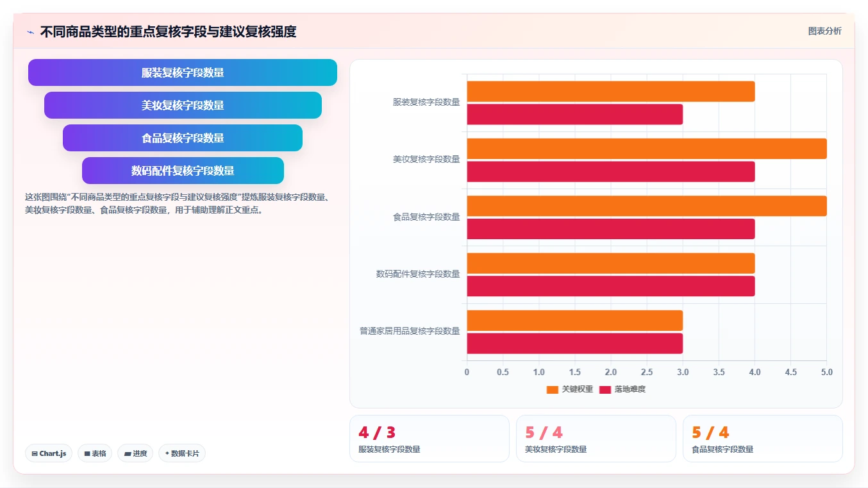Select the 数码配件复核字段数量 funnel bar
Image resolution: width=868 pixels, height=488 pixels.
183,171
